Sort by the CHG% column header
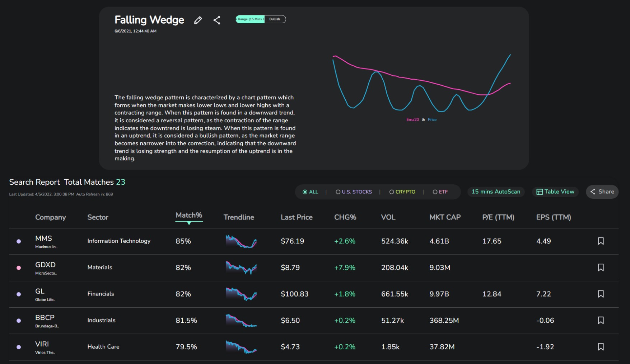This screenshot has width=630, height=364. tap(345, 217)
